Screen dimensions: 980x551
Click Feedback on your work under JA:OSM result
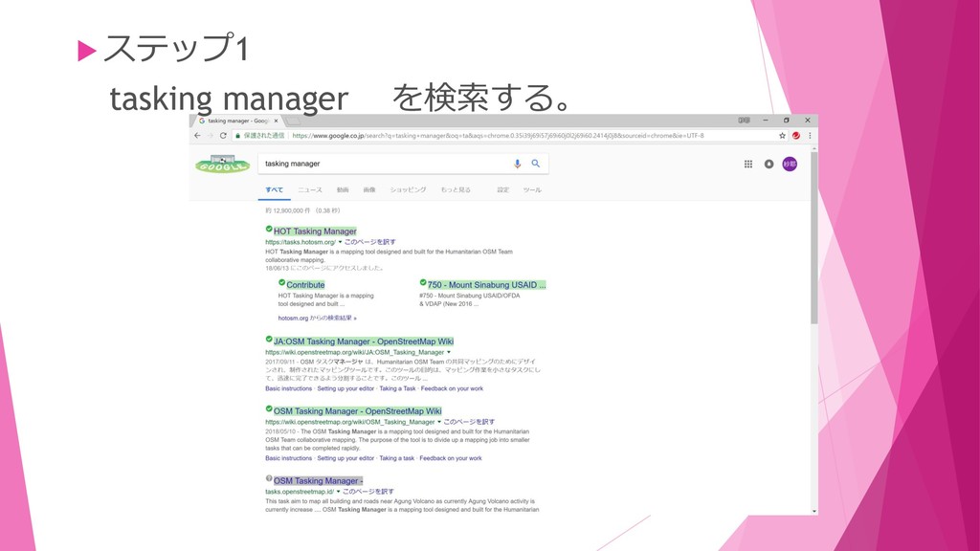[x=452, y=388]
